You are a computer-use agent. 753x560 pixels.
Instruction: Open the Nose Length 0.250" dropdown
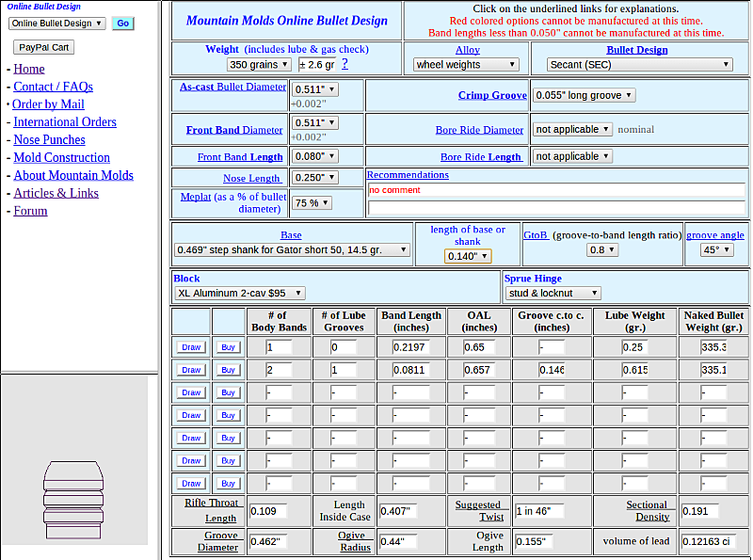315,177
